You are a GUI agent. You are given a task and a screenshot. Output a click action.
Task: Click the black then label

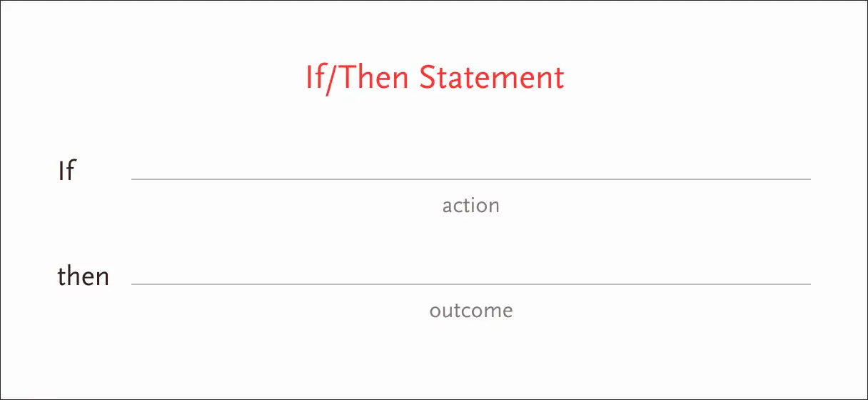[84, 276]
